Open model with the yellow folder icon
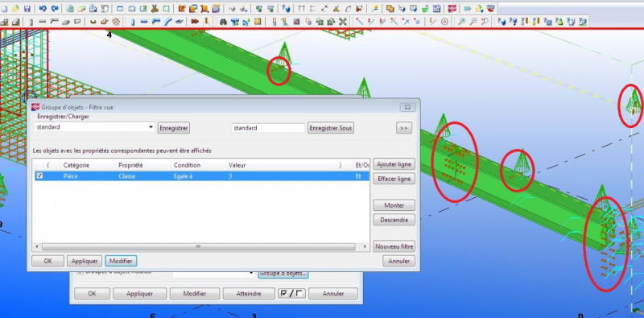This screenshot has width=644, height=318. point(15,9)
